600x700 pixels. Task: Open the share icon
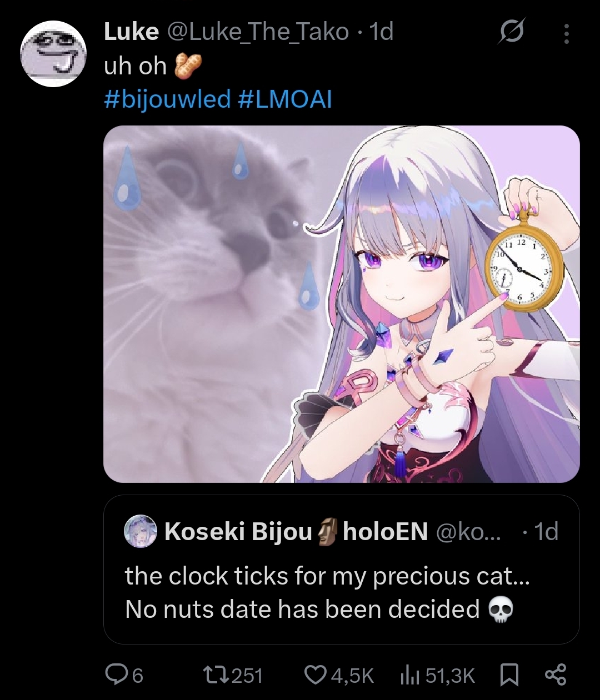coord(556,674)
